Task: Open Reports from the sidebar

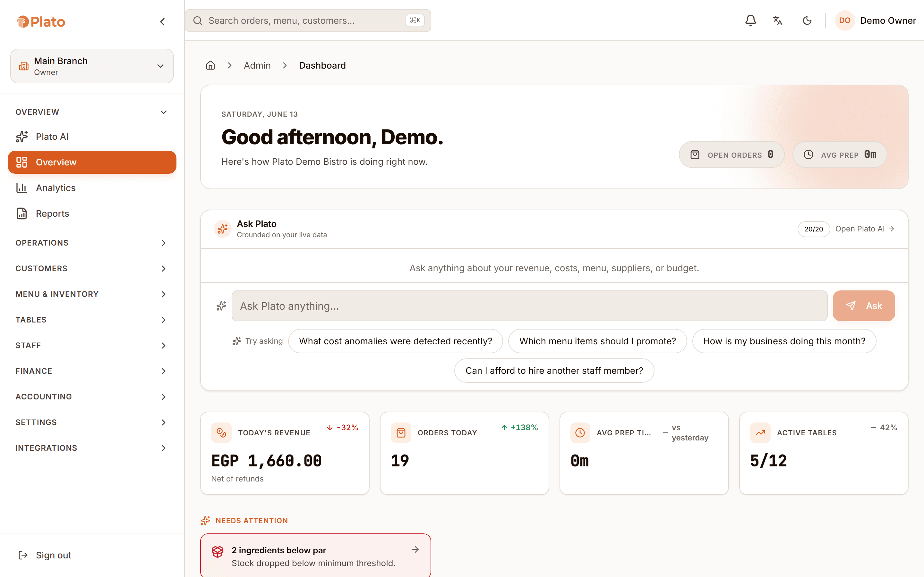Action: (x=92, y=213)
